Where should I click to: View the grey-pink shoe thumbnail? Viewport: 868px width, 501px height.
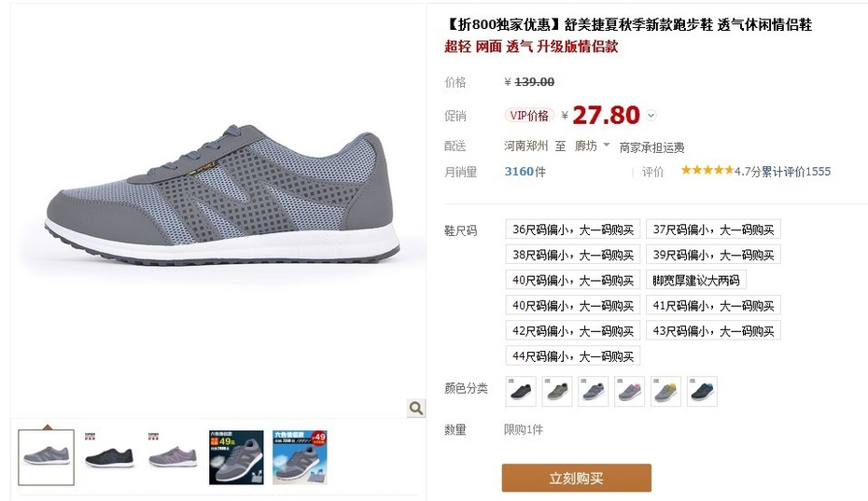coord(173,457)
